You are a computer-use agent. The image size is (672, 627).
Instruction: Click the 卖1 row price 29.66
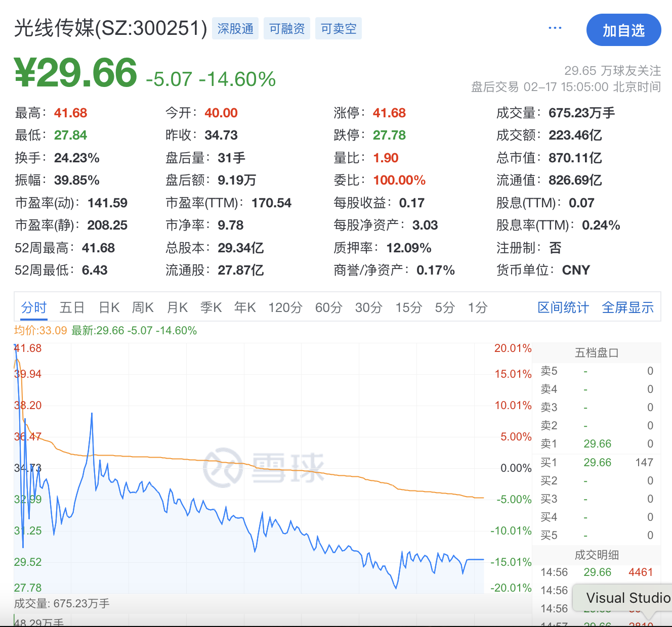click(x=598, y=443)
